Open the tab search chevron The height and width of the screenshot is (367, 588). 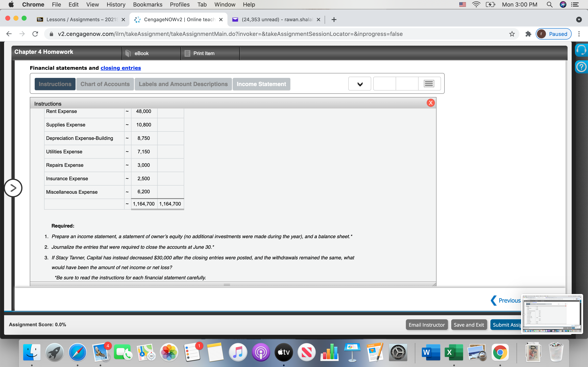(579, 19)
